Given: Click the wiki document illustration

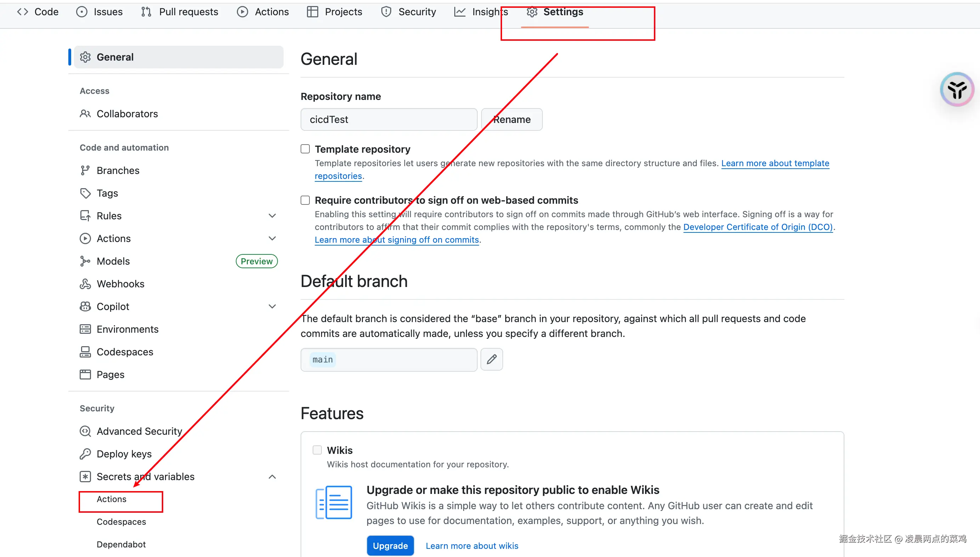Looking at the screenshot, I should [334, 502].
